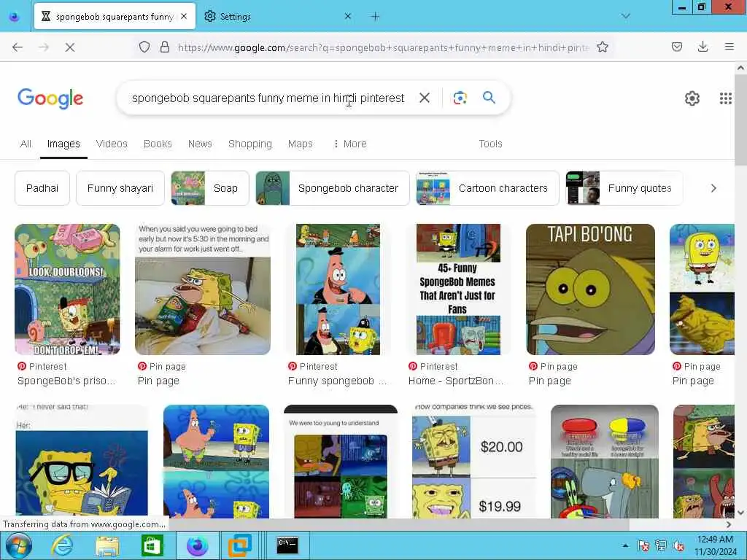Close the Settings tab
This screenshot has width=747, height=560.
click(x=348, y=16)
